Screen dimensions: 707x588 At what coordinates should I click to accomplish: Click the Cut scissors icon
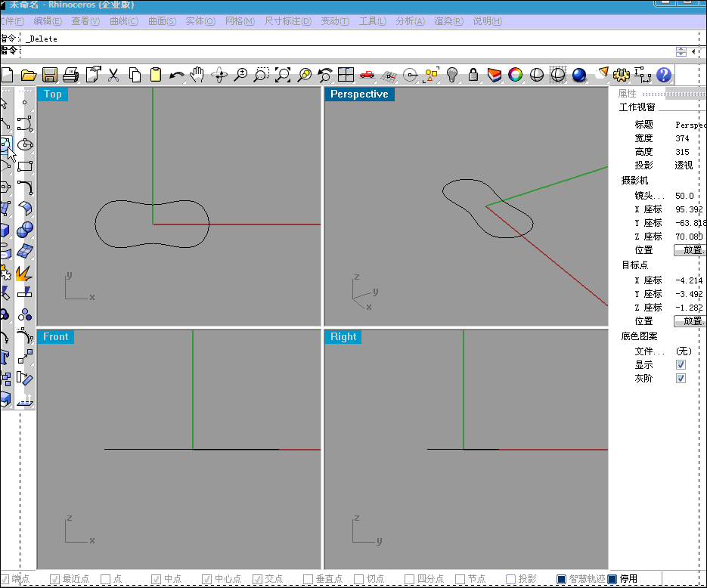tap(113, 75)
